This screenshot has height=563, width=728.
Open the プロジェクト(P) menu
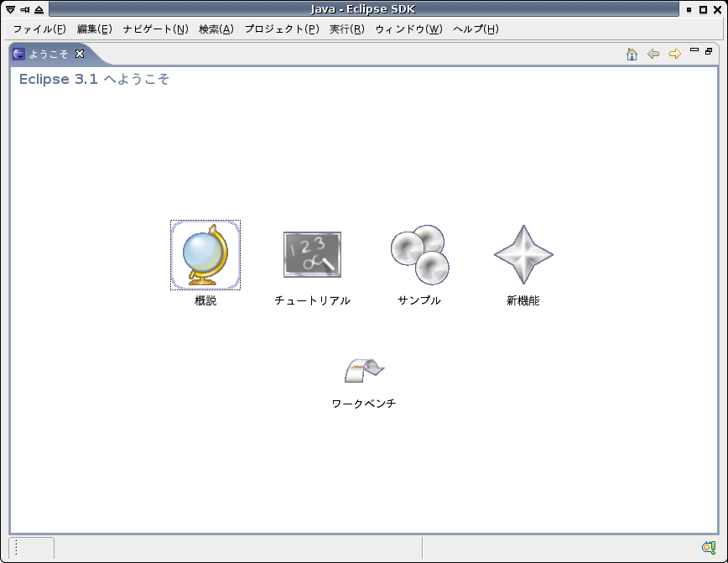click(282, 29)
